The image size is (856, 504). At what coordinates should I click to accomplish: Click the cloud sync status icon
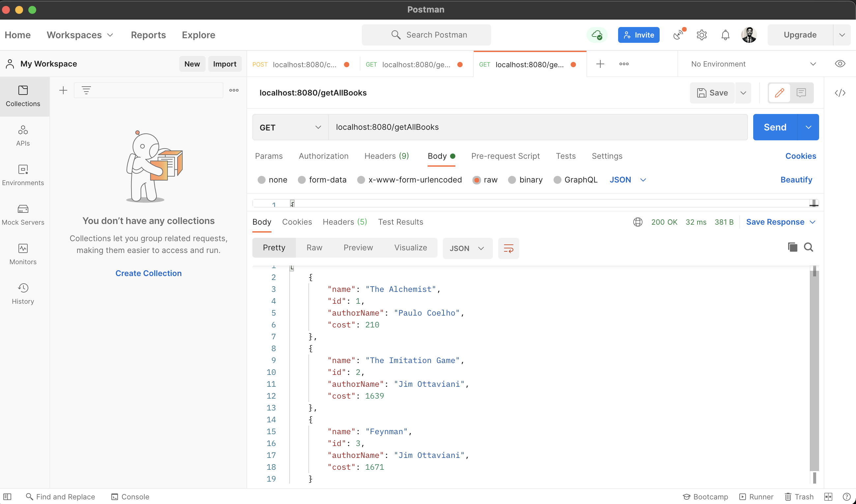597,35
